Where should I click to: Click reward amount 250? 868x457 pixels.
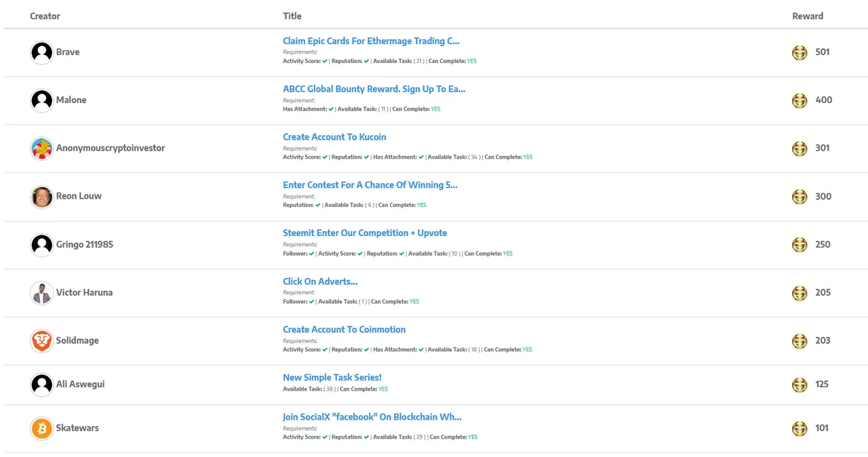point(823,245)
